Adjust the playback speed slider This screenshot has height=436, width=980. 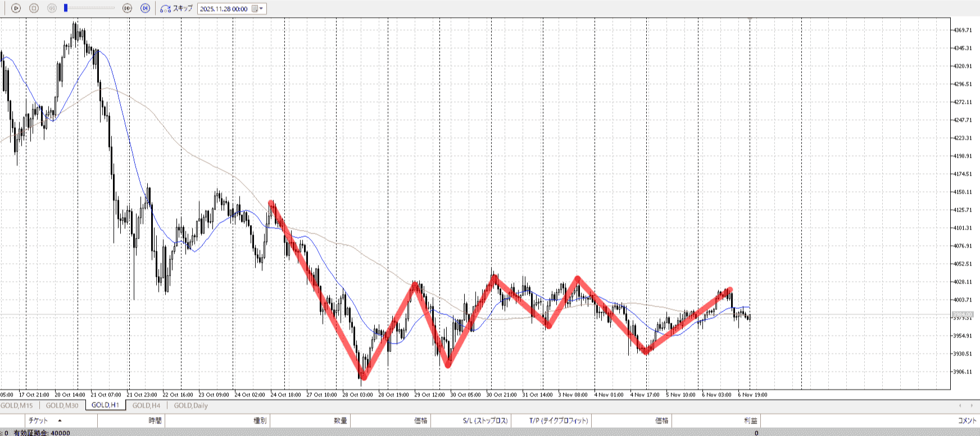(x=66, y=8)
